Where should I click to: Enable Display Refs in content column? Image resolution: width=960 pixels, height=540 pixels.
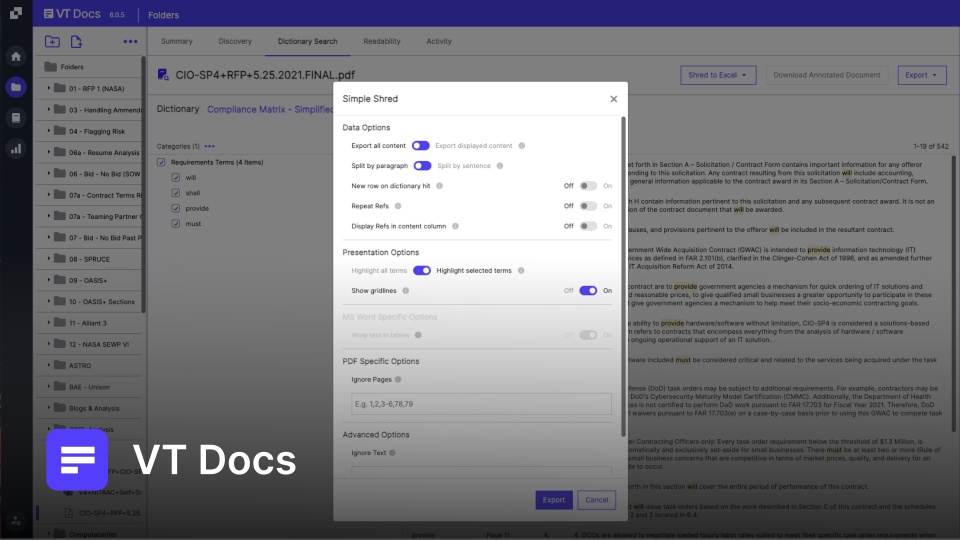(x=588, y=227)
